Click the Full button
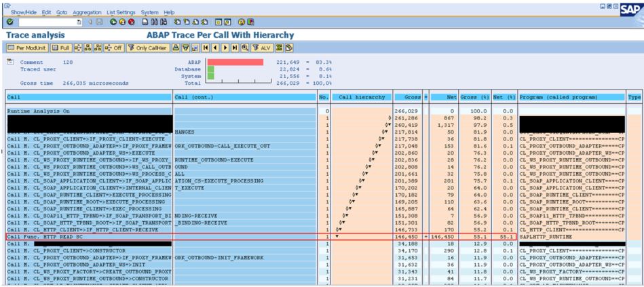This screenshot has height=287, width=644. pos(61,48)
